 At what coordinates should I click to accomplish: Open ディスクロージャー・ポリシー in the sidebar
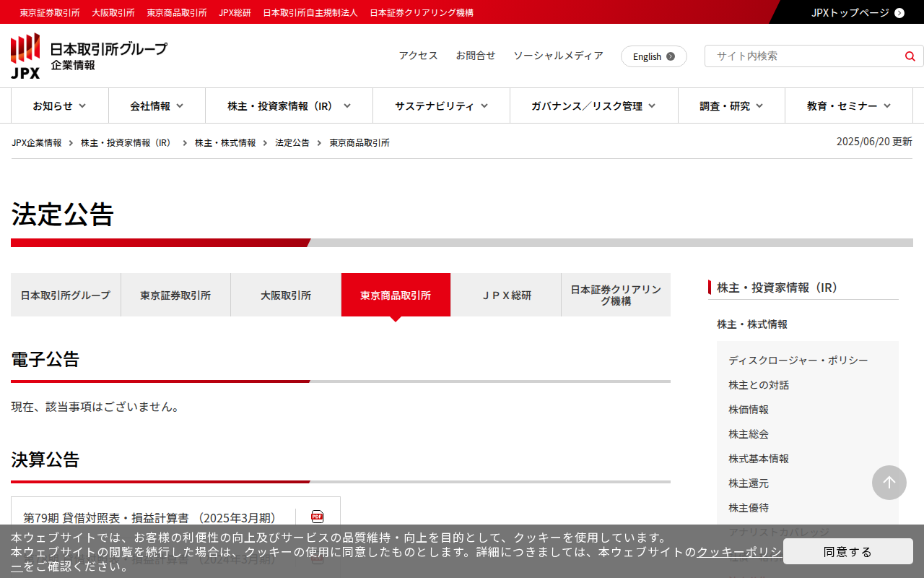point(798,361)
